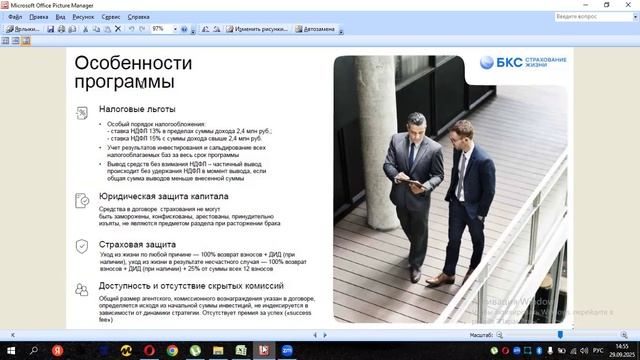Click the Введите вопрос help search box

[x=593, y=17]
